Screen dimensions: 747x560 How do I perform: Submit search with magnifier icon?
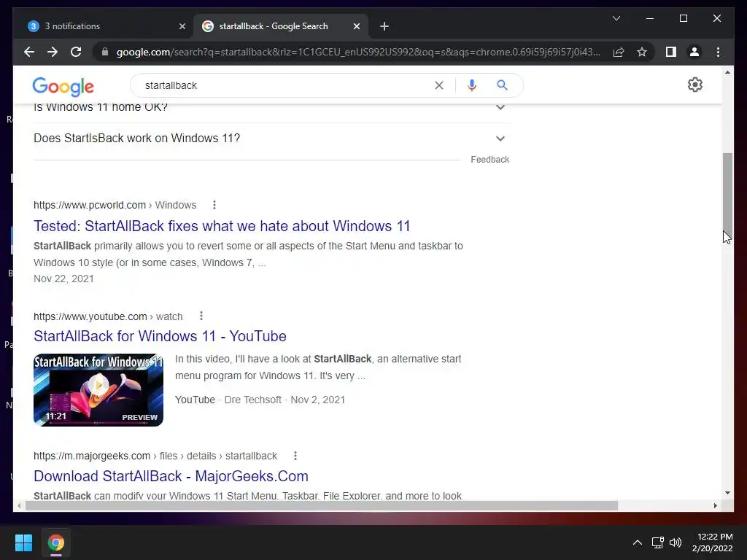[x=502, y=85]
